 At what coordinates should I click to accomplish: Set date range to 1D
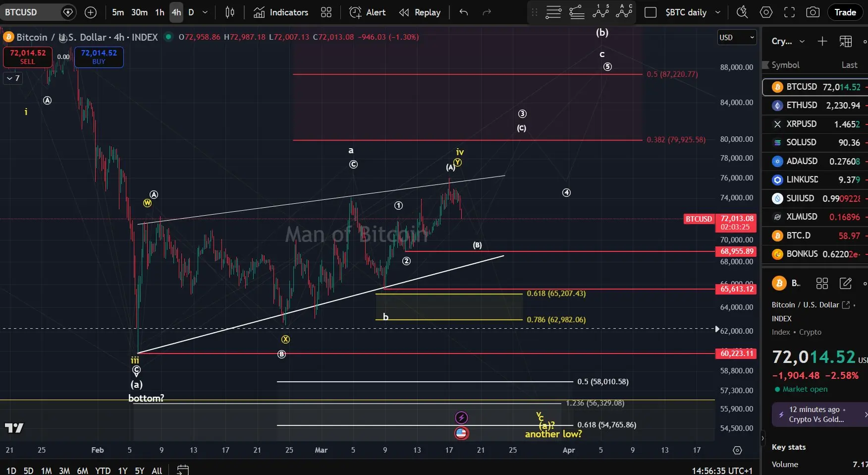click(x=11, y=471)
